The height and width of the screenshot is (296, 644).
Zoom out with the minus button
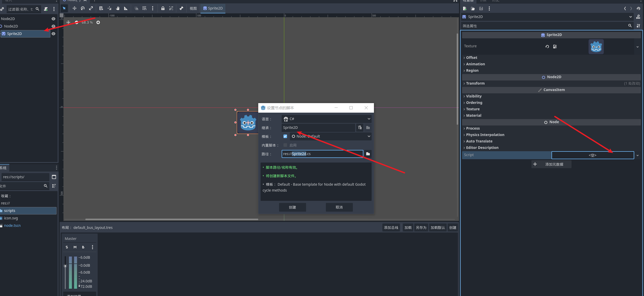tap(77, 22)
